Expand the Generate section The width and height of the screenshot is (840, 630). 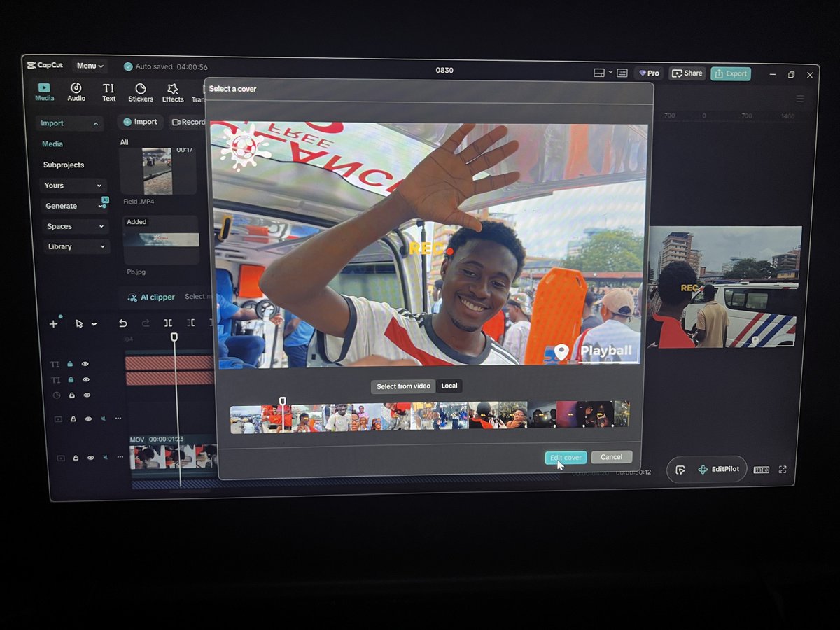coord(73,206)
